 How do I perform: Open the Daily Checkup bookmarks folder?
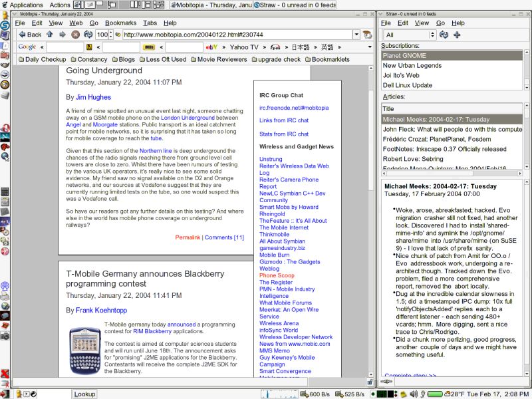tap(43, 59)
